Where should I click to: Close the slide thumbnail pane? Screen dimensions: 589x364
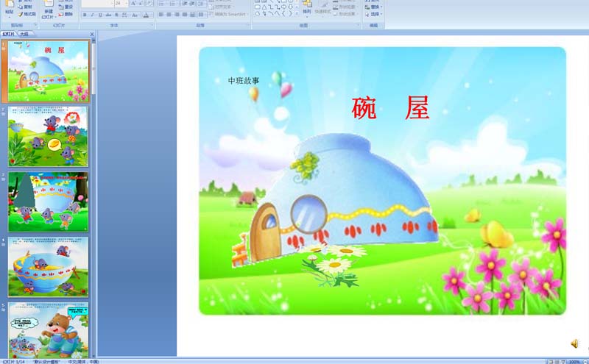[92, 34]
